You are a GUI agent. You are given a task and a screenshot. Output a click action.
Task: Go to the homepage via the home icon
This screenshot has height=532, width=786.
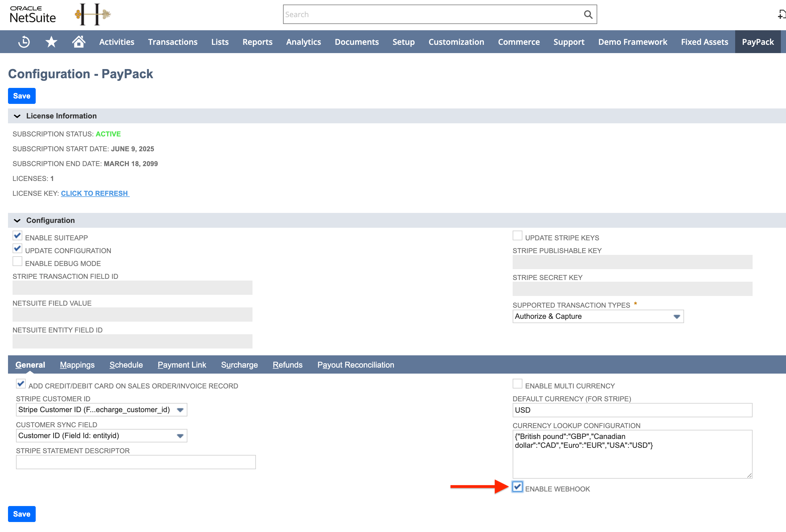click(x=79, y=42)
